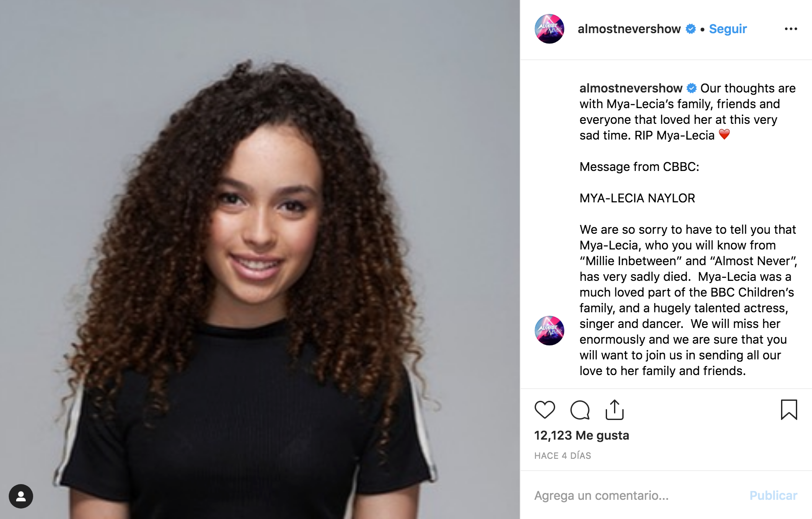Submit comment with Publicar button

point(773,495)
